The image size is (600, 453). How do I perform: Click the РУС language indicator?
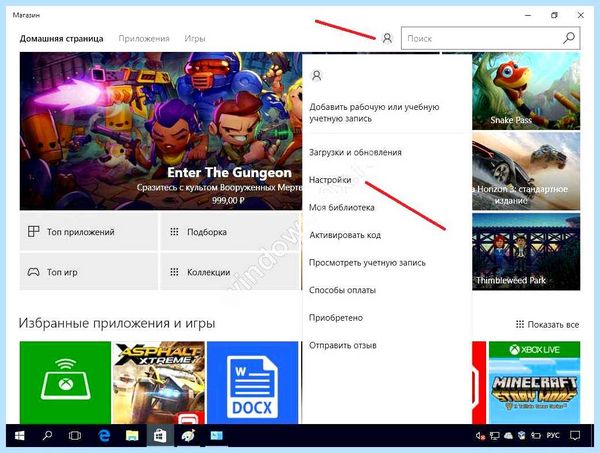(553, 435)
